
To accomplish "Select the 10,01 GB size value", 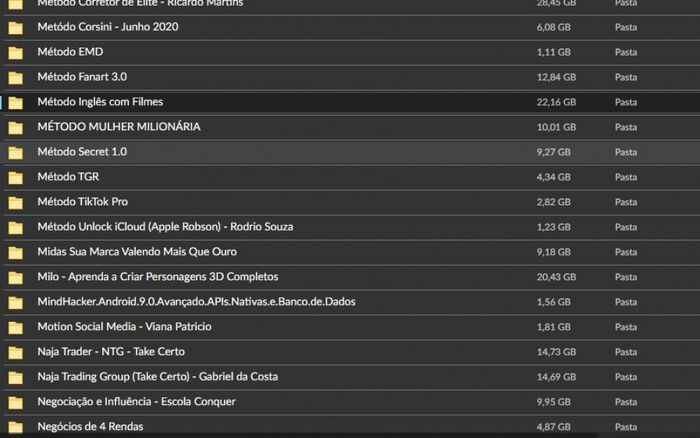I will [x=556, y=127].
